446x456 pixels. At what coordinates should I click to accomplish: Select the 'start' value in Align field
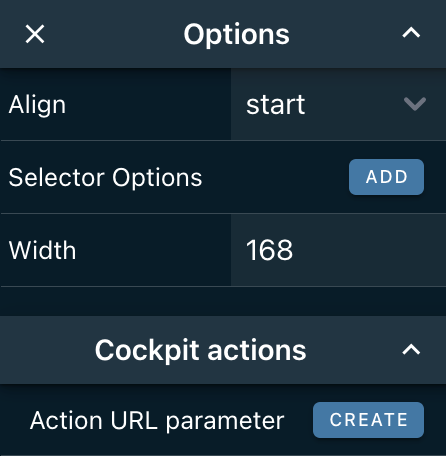point(275,105)
